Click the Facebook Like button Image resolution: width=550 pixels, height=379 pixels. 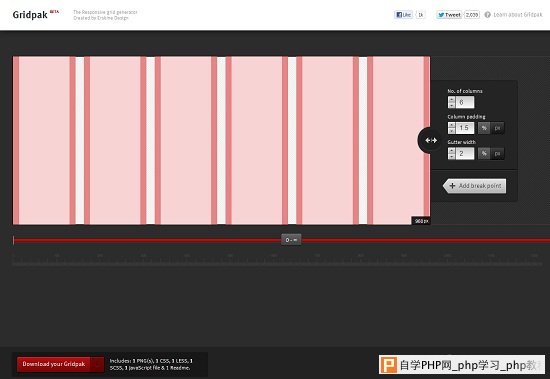[403, 15]
